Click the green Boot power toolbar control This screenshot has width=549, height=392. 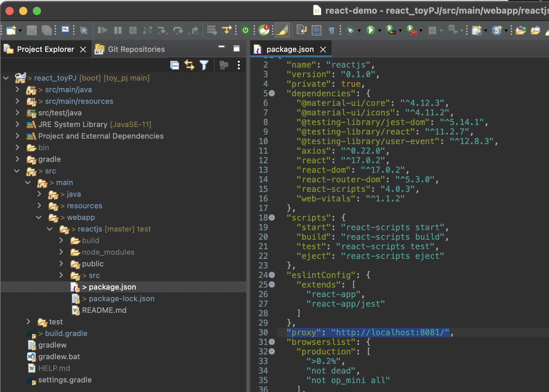(x=245, y=30)
